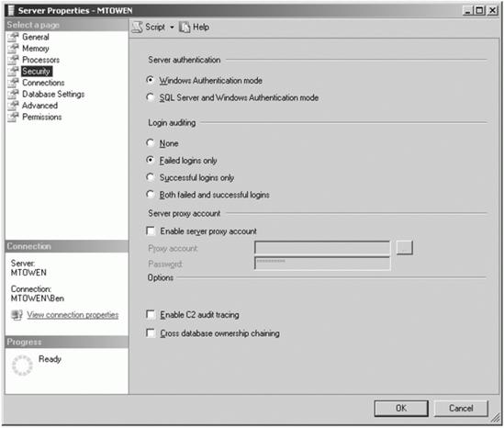Viewport: 504px width, 428px height.
Task: Click the Options section heading
Action: tap(160, 277)
